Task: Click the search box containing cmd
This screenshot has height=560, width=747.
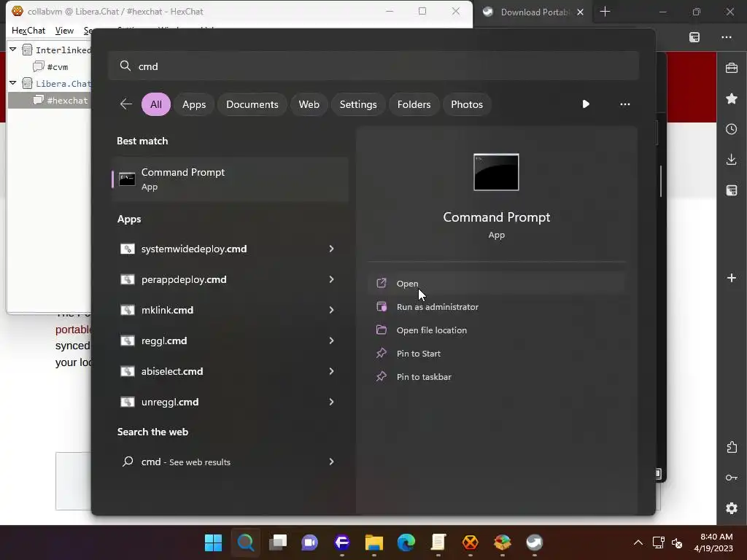Action: 373,66
